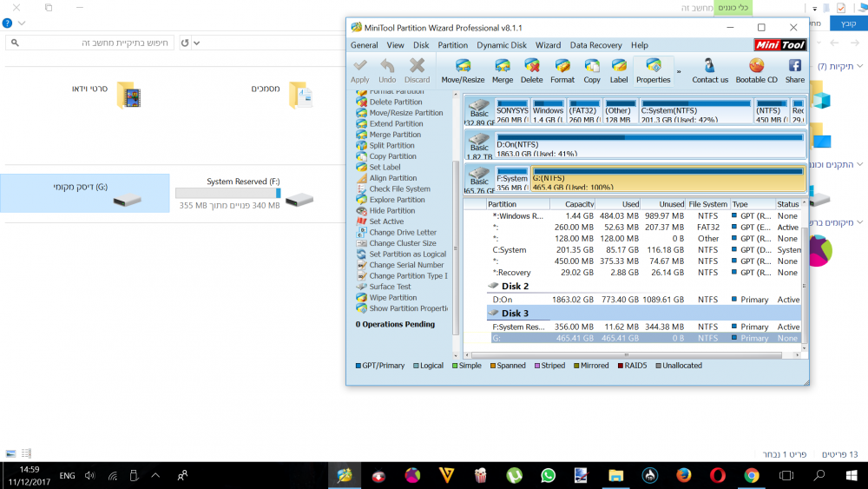Select the Merge toolbar icon
Image resolution: width=868 pixels, height=489 pixels.
tap(503, 66)
